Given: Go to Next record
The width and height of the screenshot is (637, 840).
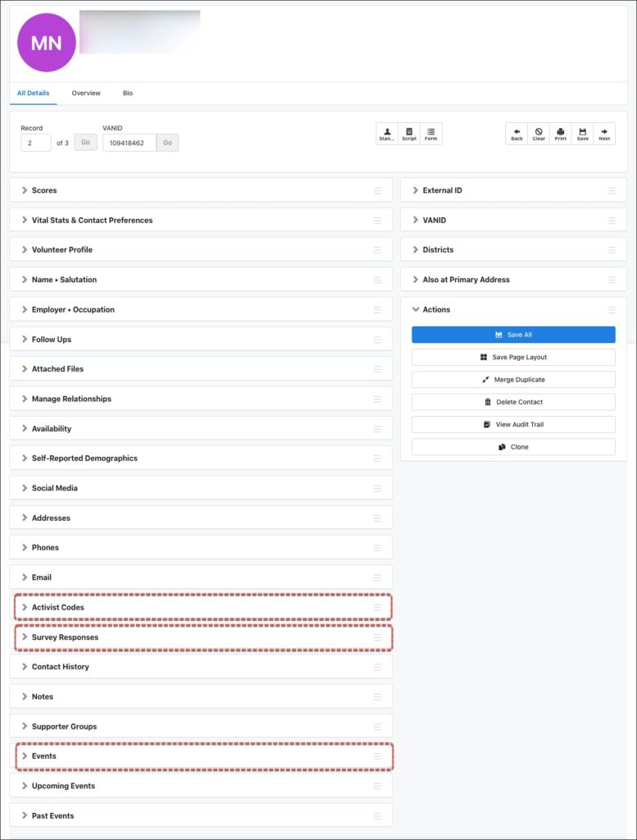Looking at the screenshot, I should (x=604, y=134).
